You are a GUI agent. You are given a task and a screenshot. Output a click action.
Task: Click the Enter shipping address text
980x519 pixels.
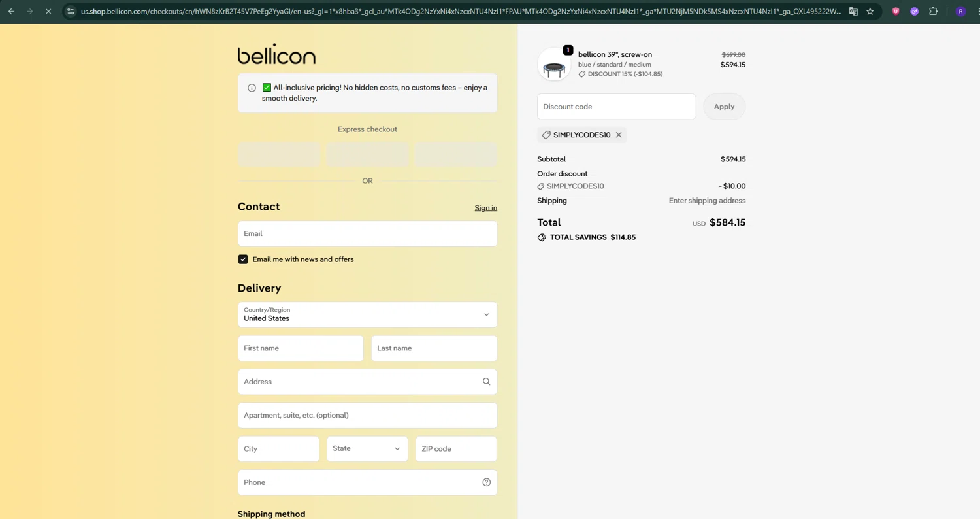[x=707, y=201]
